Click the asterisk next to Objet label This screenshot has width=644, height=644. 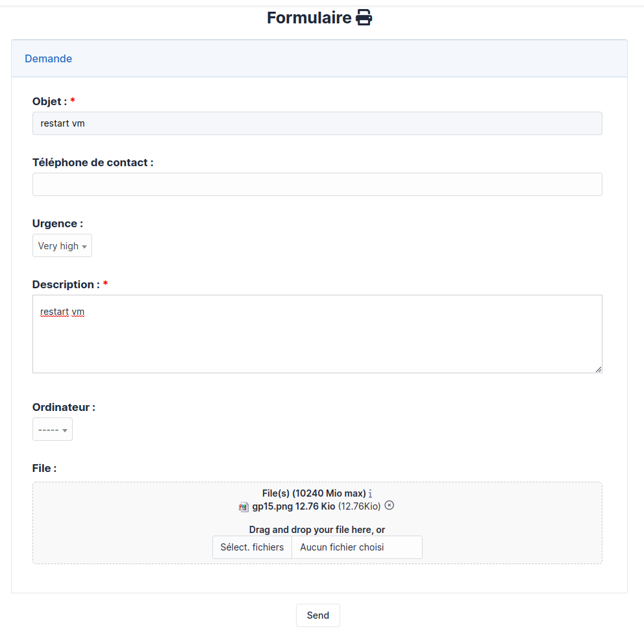tap(72, 101)
